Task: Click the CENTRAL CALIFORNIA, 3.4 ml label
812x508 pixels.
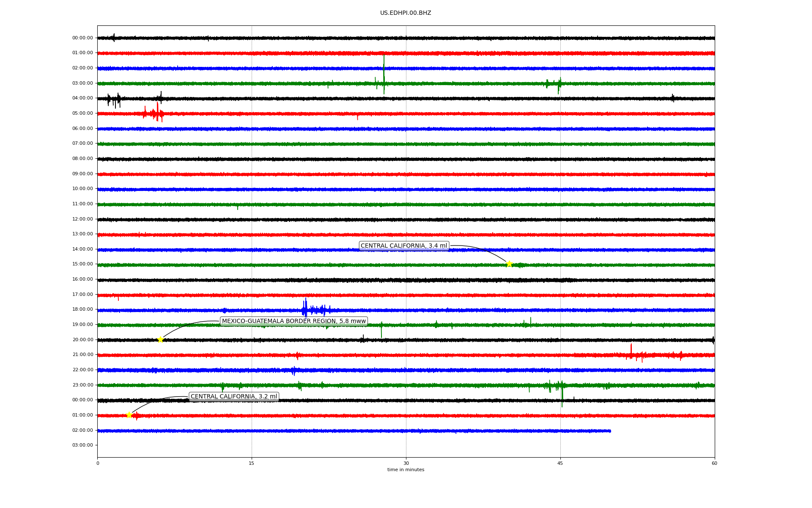Action: [403, 246]
